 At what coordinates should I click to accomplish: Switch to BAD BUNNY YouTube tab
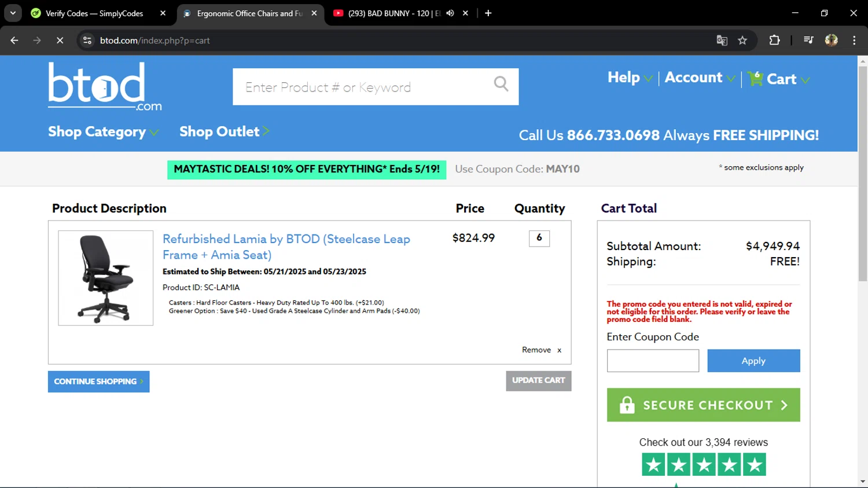(x=394, y=13)
